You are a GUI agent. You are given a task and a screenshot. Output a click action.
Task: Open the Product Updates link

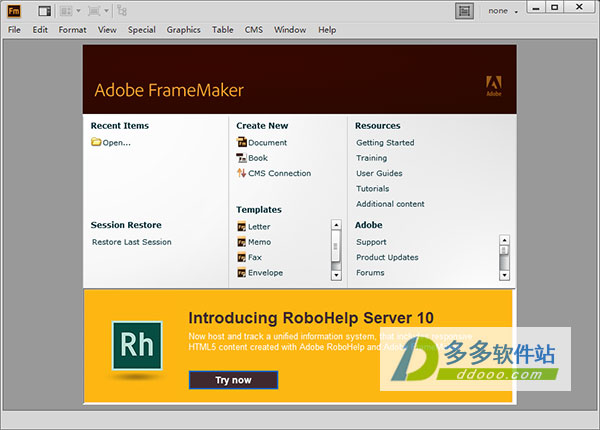pos(387,257)
